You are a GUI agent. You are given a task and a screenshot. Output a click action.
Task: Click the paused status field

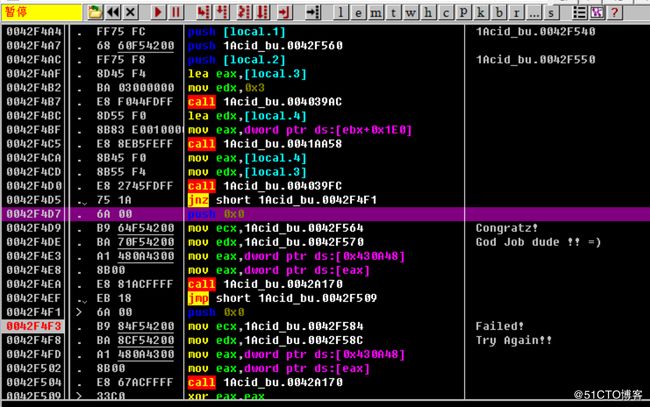[42, 12]
